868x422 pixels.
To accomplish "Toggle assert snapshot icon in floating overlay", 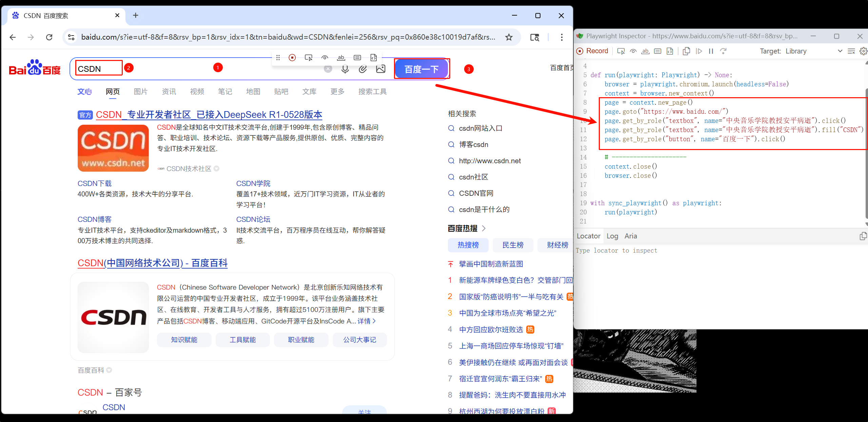I will 374,58.
